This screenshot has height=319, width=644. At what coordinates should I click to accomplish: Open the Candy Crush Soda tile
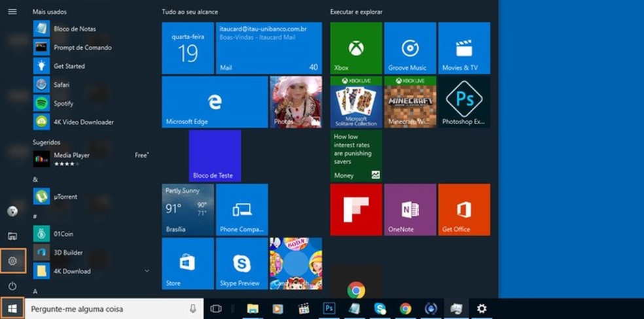click(296, 263)
